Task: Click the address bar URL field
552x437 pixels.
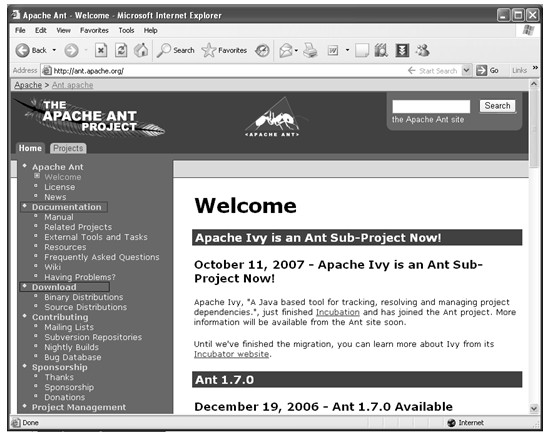Action: (x=225, y=71)
